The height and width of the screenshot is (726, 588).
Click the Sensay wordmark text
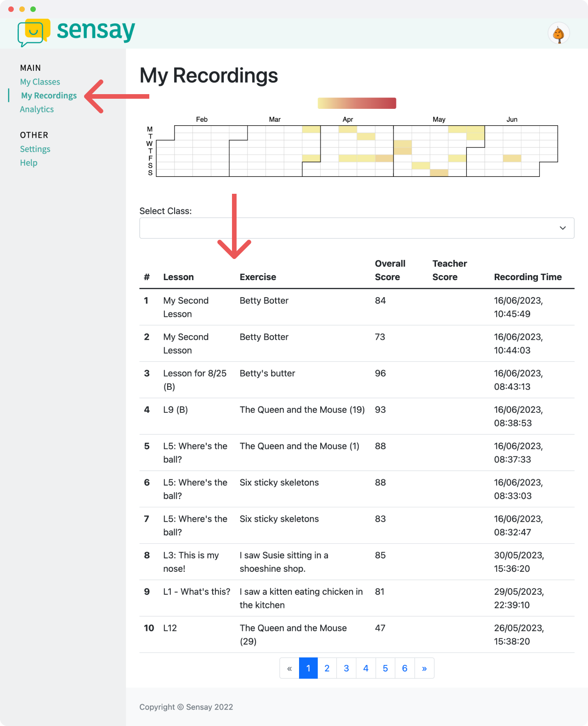click(x=96, y=31)
